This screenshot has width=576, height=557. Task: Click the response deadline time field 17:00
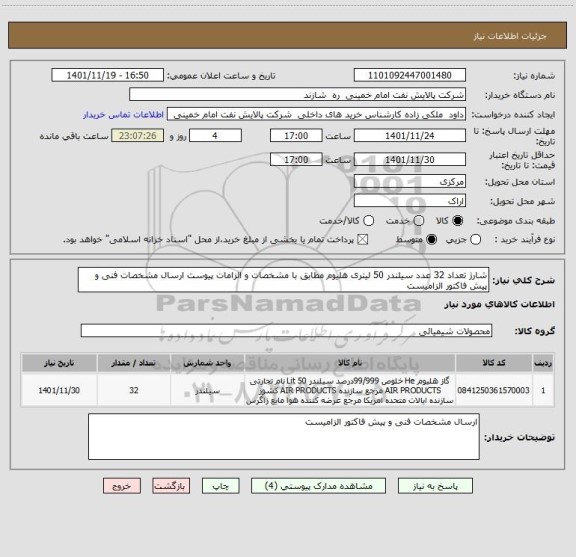(296, 135)
